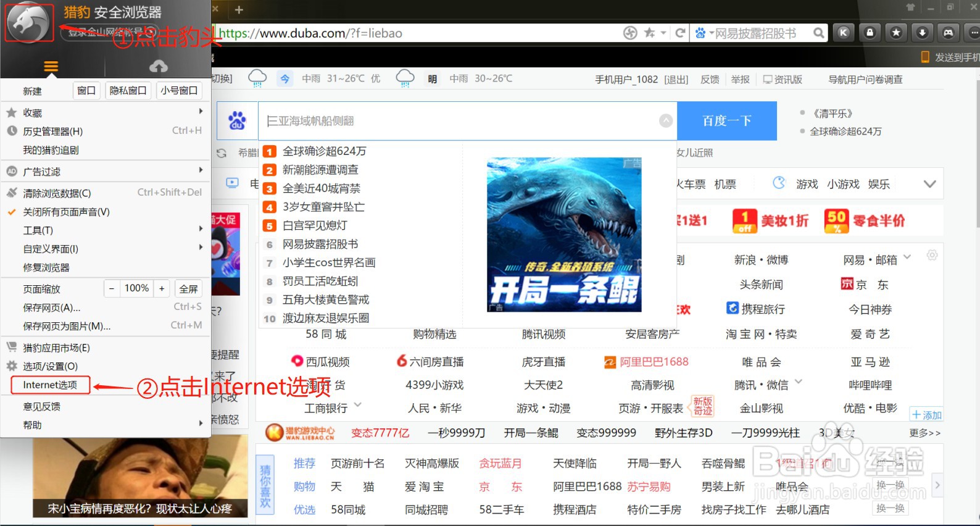Expand the 工商银行 dropdown arrow

pos(357,405)
